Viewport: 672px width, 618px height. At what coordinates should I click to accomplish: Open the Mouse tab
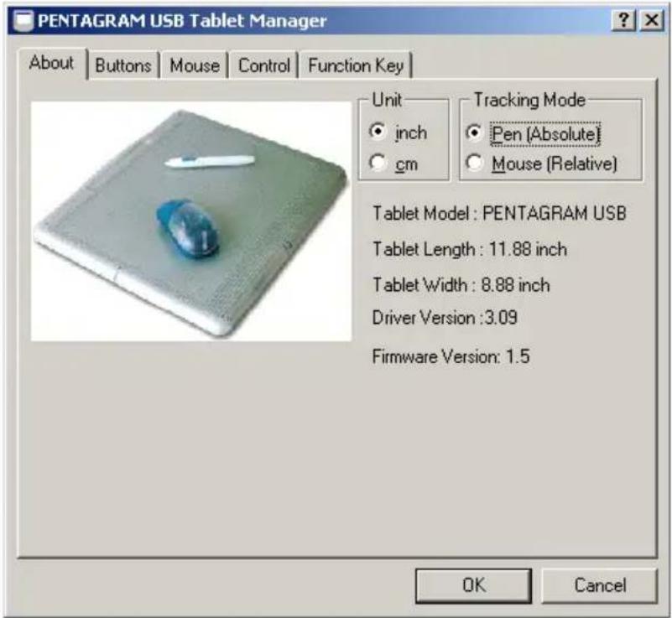[195, 65]
